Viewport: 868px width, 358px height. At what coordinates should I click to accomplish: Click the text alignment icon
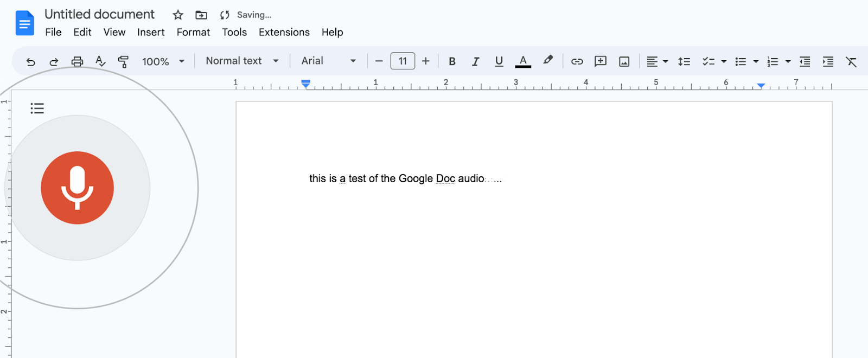coord(652,61)
